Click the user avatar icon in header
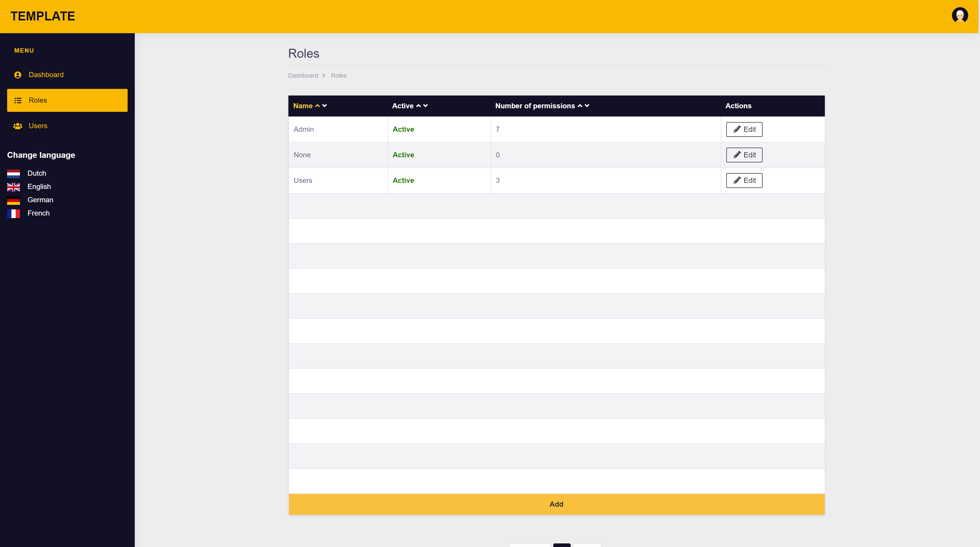Viewport: 980px width, 547px height. click(x=960, y=16)
